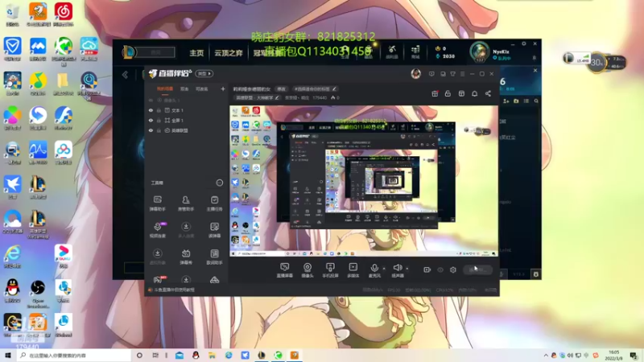Switch to the third scene tab

[201, 89]
